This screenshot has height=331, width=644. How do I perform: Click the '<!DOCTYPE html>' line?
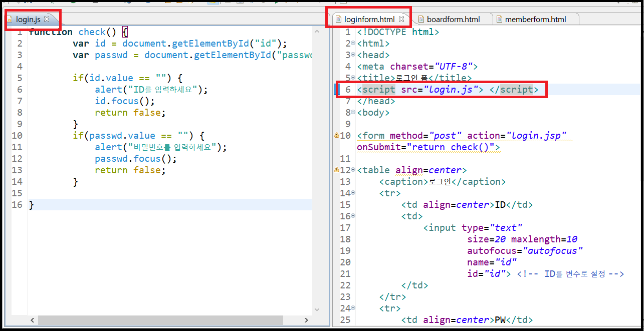(x=398, y=32)
